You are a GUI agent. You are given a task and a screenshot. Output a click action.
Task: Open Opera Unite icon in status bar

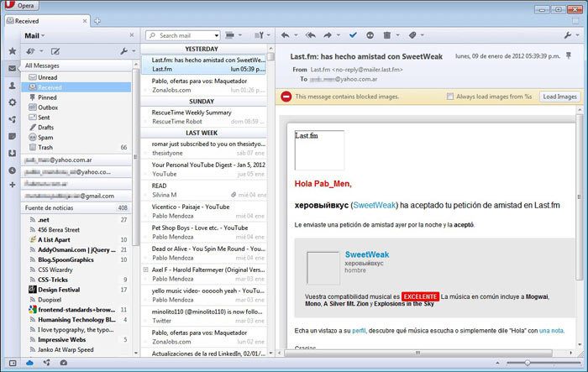[46, 363]
